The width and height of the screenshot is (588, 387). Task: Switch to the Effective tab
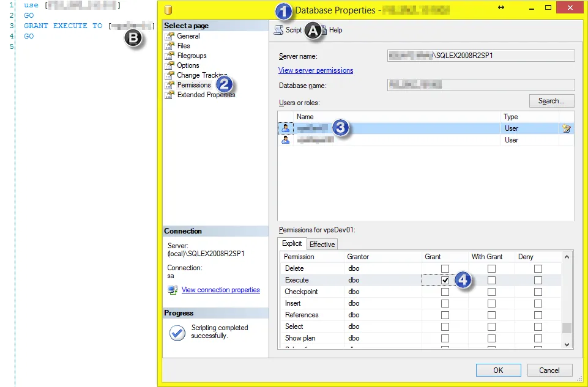[x=322, y=245]
